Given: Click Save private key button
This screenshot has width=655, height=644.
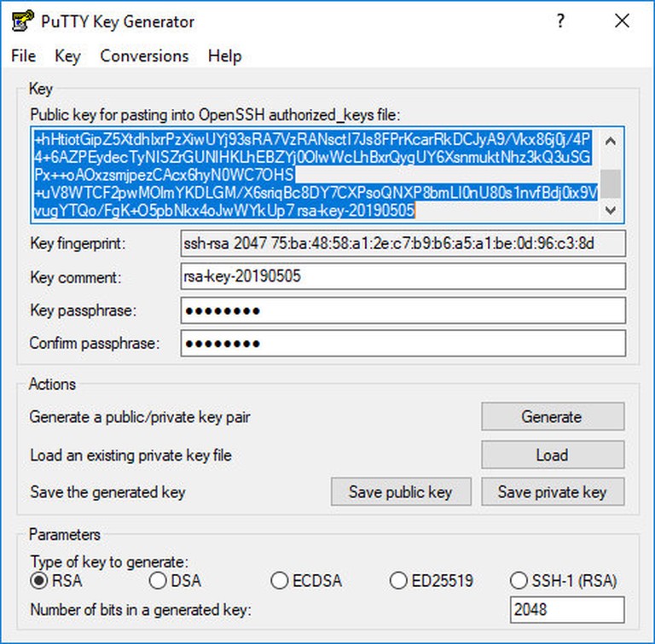Looking at the screenshot, I should [x=553, y=492].
